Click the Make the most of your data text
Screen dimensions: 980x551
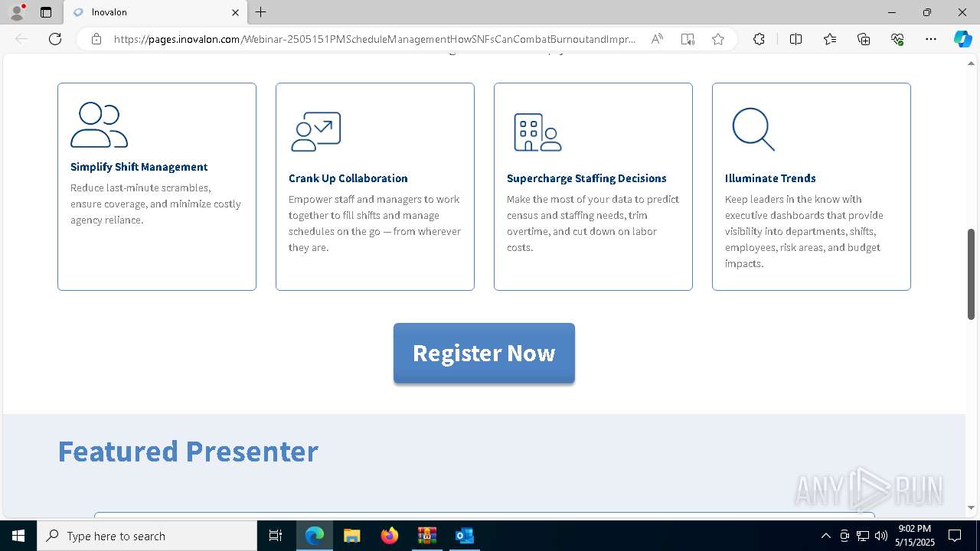pos(593,223)
